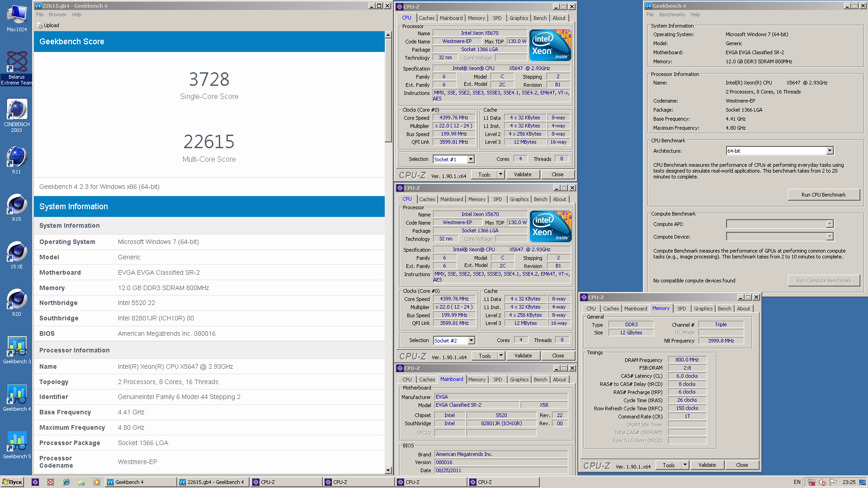
Task: Click Tools button in top CPU-Z window
Action: [x=484, y=174]
